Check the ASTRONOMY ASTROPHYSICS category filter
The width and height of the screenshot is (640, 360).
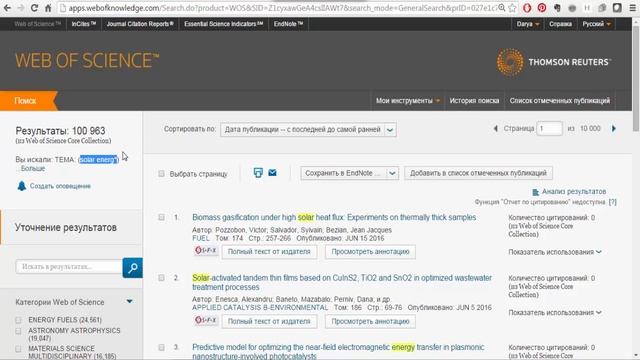18,331
